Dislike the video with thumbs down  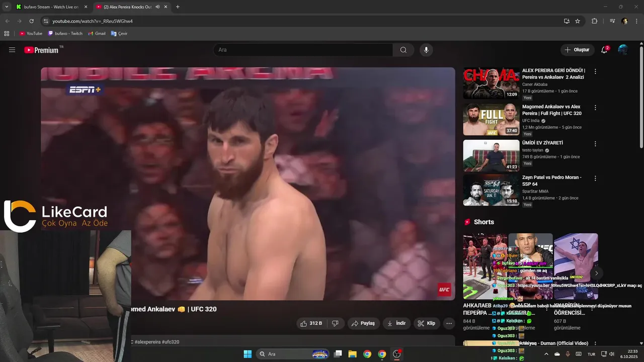(335, 323)
